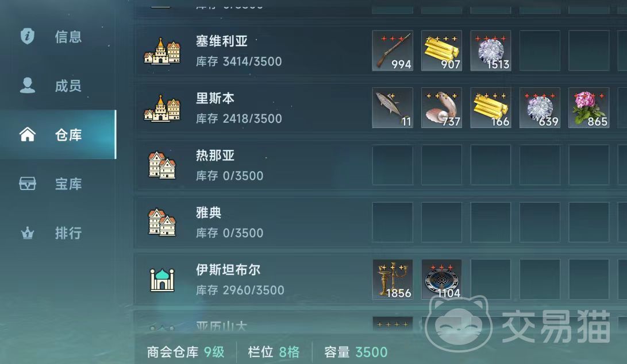Select the rifle item with 994 in 塞维利亚
This screenshot has height=364, width=627.
pos(393,51)
